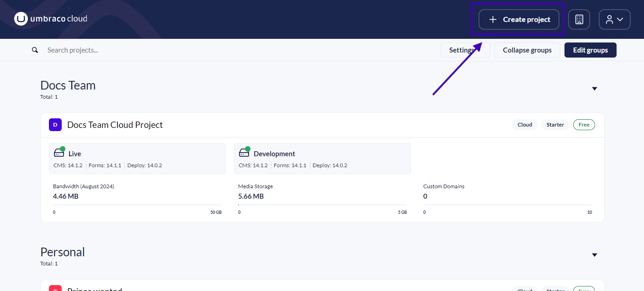Click the Development environment server icon
This screenshot has height=291, width=644.
(x=244, y=153)
